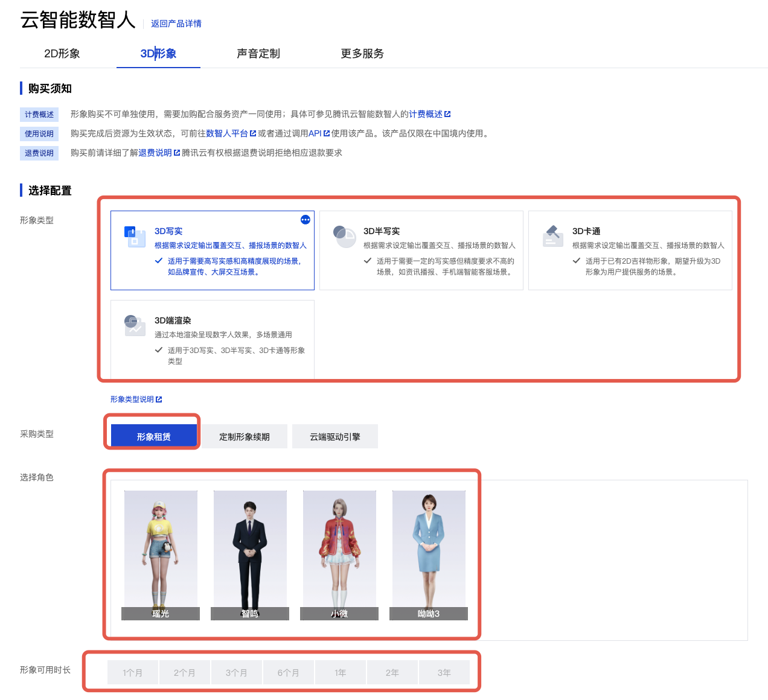Open the API link
The height and width of the screenshot is (700, 768).
coord(315,133)
